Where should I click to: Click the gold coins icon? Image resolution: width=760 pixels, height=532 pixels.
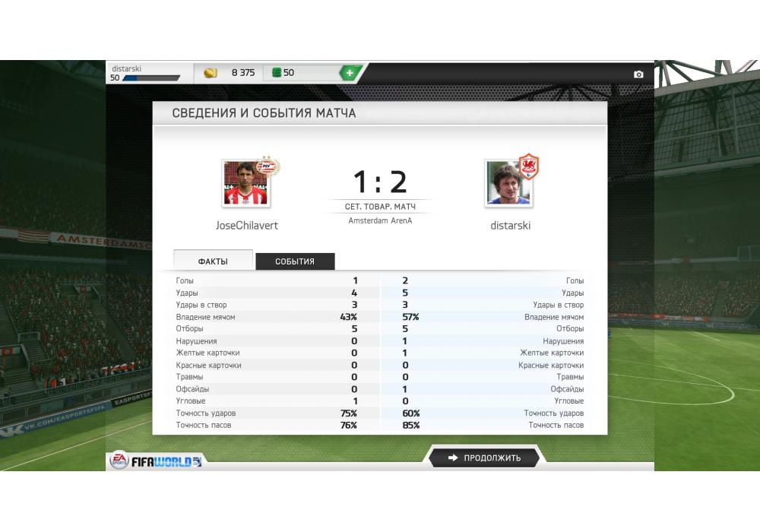[211, 73]
